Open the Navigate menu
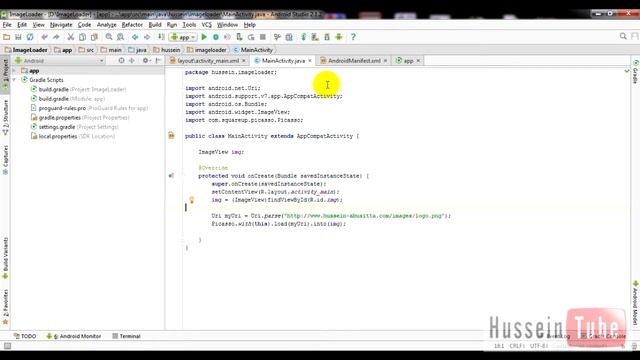 61,25
